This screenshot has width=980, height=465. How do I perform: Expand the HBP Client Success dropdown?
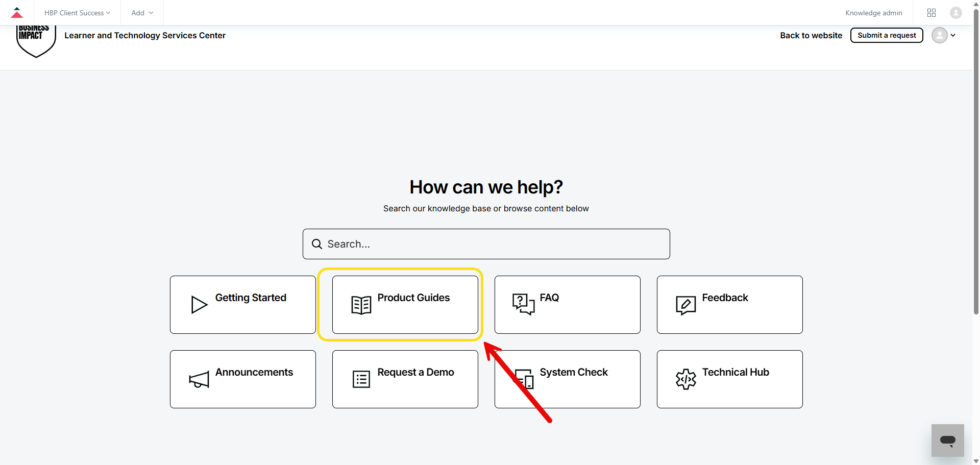(x=77, y=13)
